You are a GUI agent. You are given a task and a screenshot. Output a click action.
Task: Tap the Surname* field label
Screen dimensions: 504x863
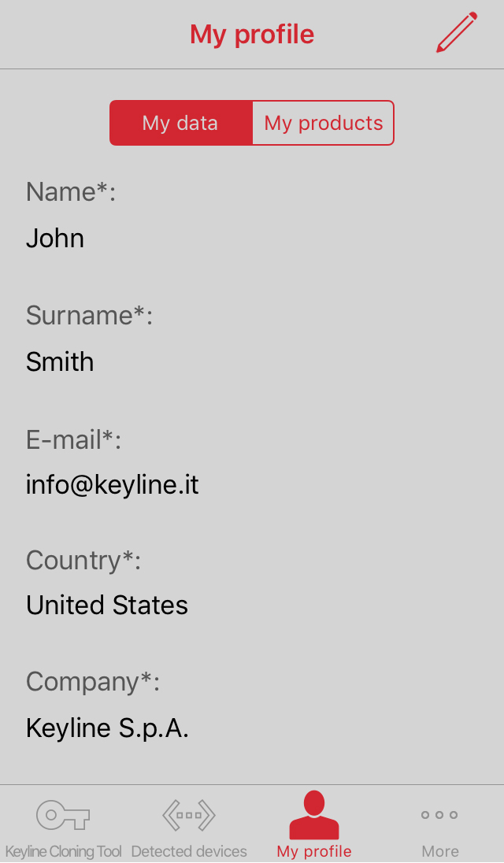coord(89,315)
